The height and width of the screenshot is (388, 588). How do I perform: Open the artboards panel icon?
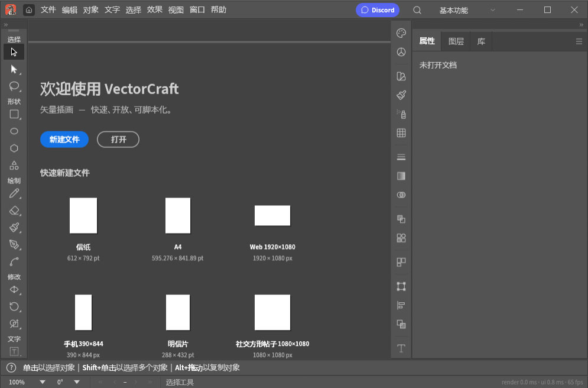tap(401, 262)
